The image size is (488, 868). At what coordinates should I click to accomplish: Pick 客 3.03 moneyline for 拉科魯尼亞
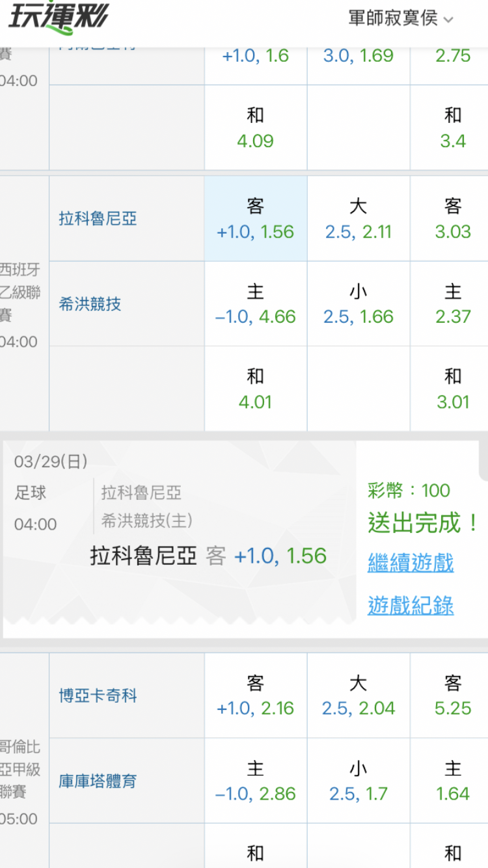click(x=452, y=219)
